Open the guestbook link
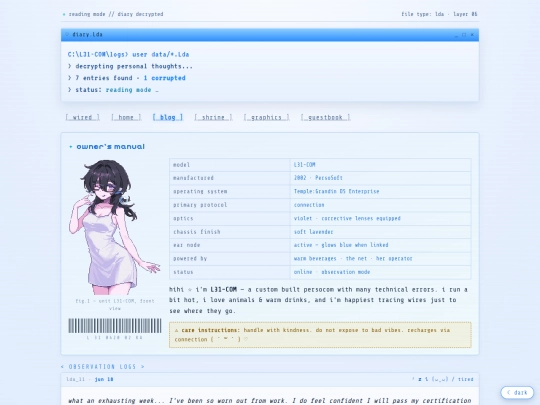The image size is (540, 405). click(x=325, y=117)
